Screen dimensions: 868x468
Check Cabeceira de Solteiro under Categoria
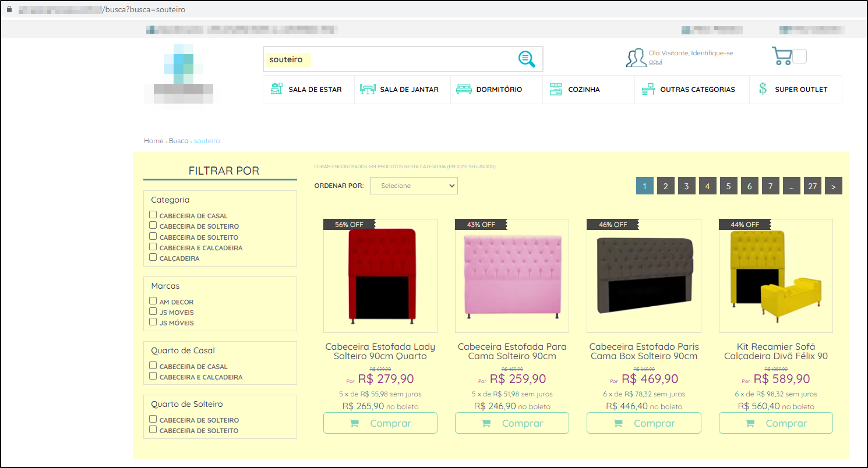tap(153, 225)
